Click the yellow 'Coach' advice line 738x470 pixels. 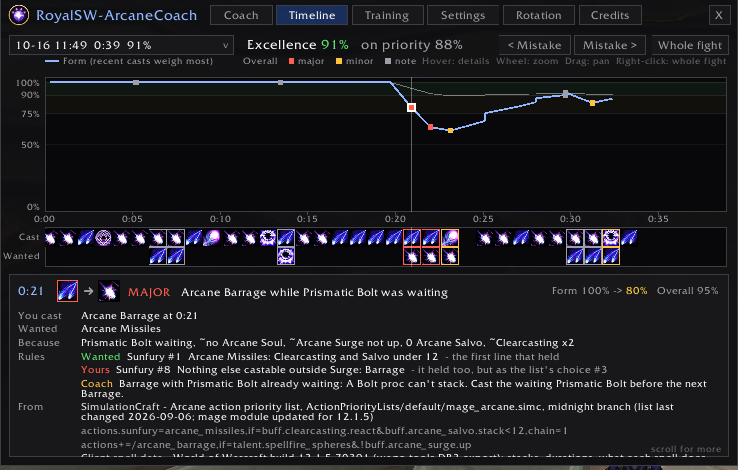[393, 389]
